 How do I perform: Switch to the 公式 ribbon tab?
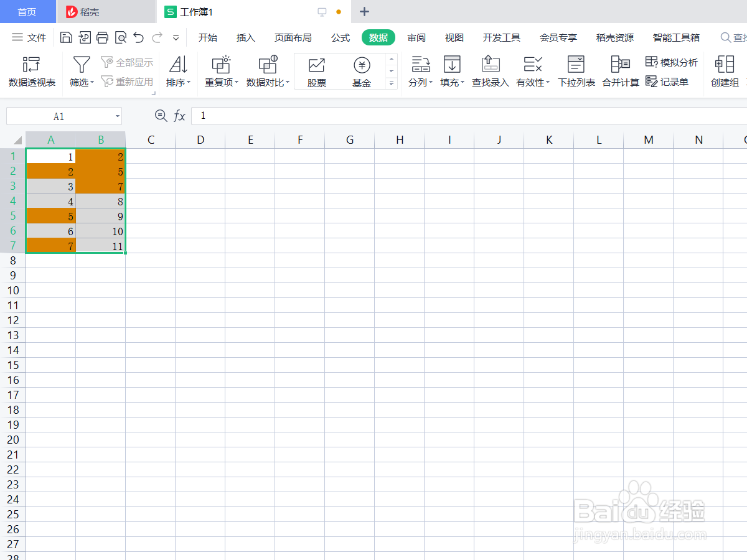[x=341, y=38]
